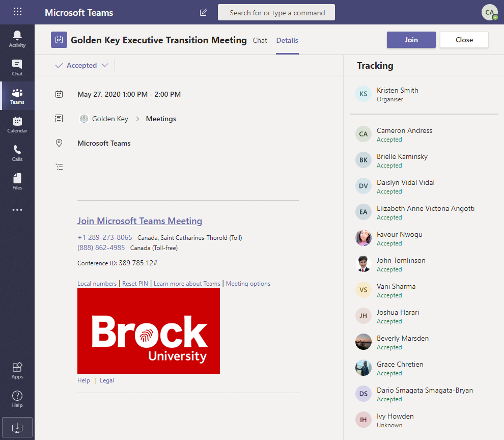Open the Join Microsoft Teams Meeting link

(x=139, y=221)
